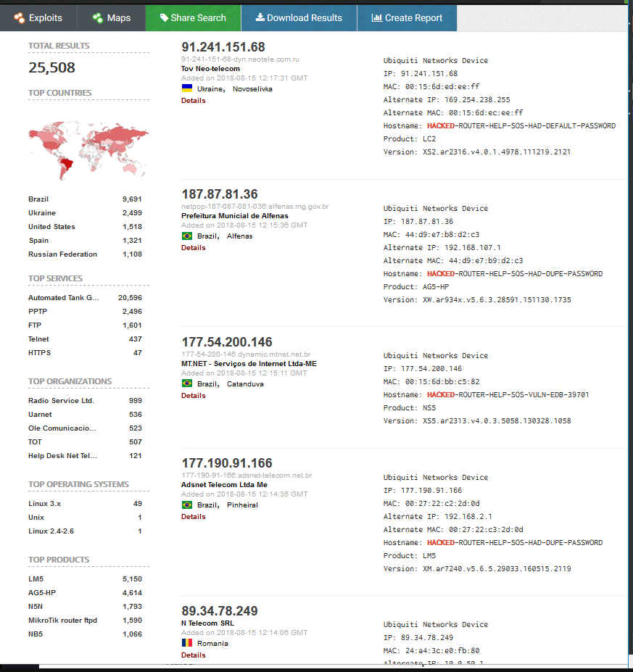Open result 187.87.81.36
The height and width of the screenshot is (672, 633).
(220, 194)
